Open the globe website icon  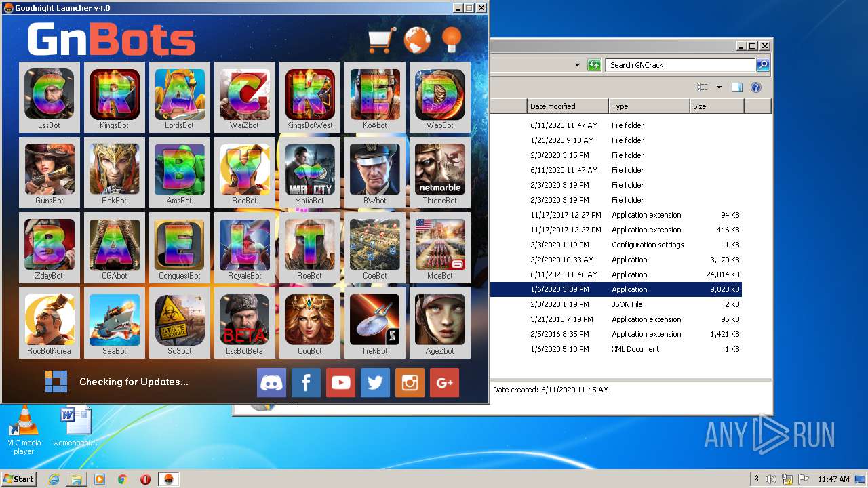pos(417,40)
